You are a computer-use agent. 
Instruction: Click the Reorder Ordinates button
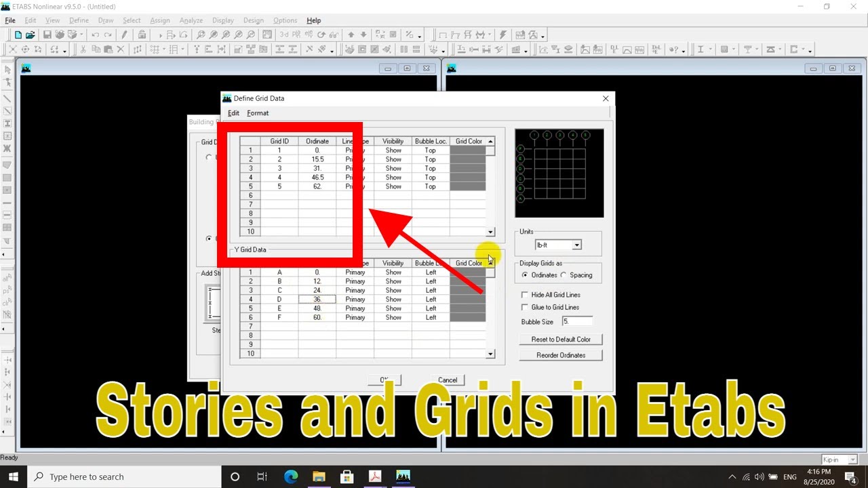click(560, 355)
